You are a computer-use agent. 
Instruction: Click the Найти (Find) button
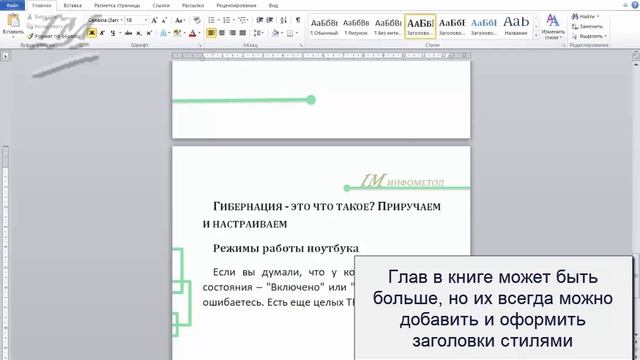tap(586, 16)
